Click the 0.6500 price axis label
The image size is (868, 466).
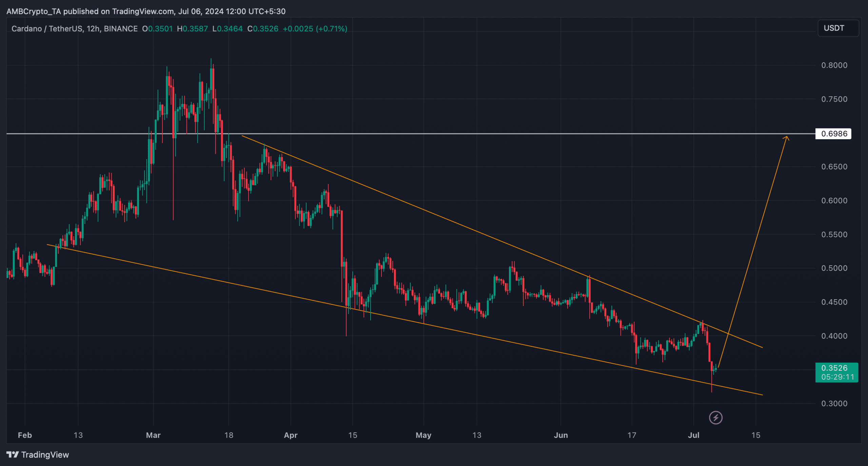coord(834,167)
